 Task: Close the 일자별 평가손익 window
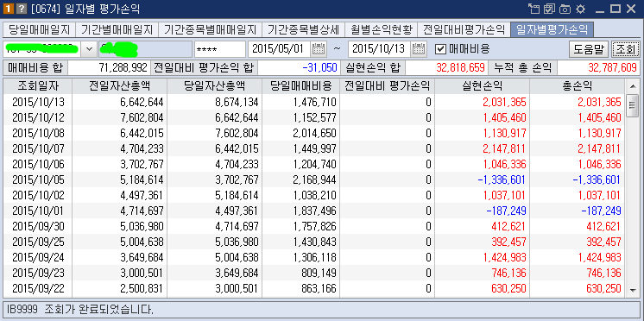pyautogui.click(x=631, y=9)
